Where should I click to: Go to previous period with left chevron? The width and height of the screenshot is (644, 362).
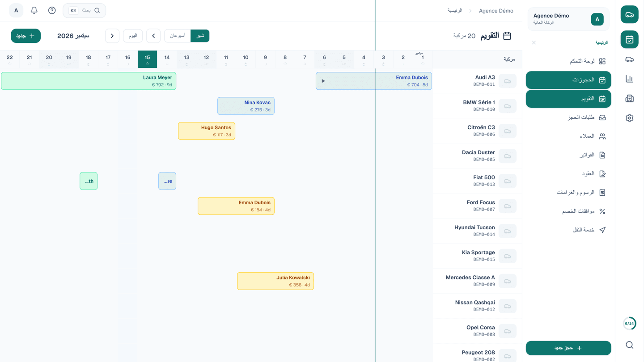pyautogui.click(x=153, y=36)
